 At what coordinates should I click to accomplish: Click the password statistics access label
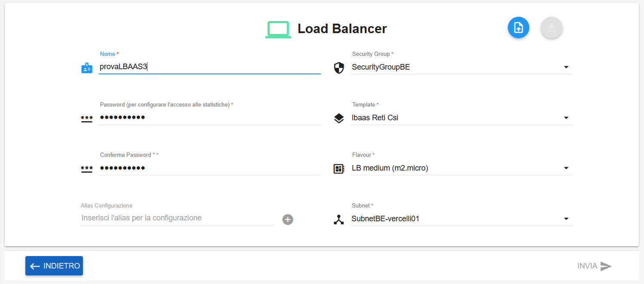(166, 105)
